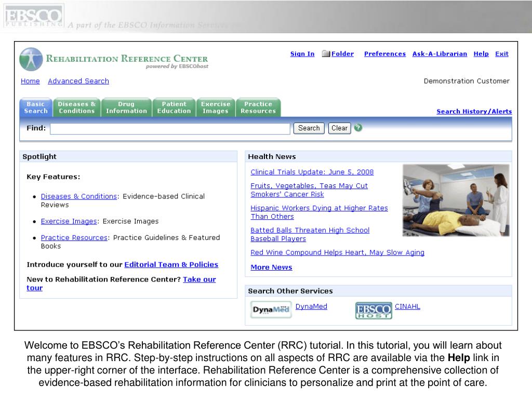Select the Drug Information tab
The image size is (532, 399).
coord(126,107)
